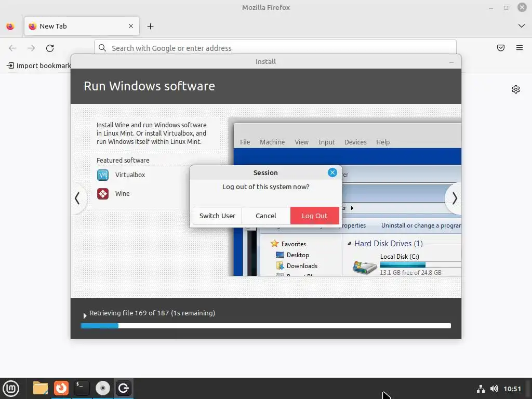Click the Machine menu in slideshow image
532x399 pixels.
pyautogui.click(x=272, y=142)
